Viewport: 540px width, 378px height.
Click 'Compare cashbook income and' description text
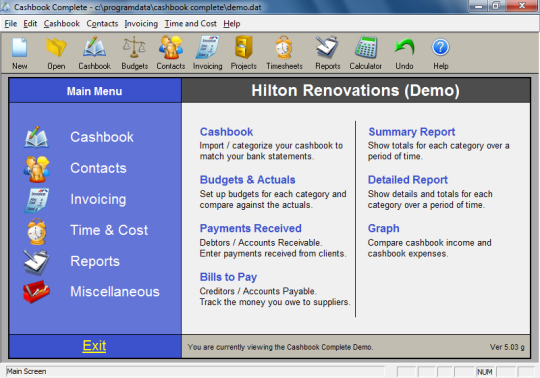[x=429, y=243]
